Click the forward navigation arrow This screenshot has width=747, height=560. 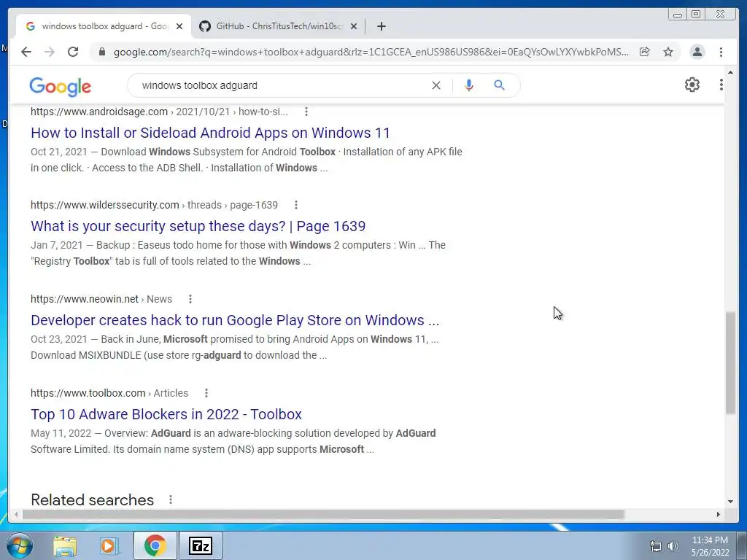(x=50, y=52)
